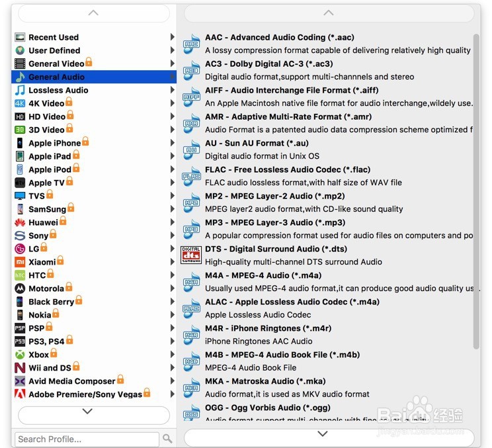This screenshot has width=492, height=448.
Task: Click the Adobe Premiere logo icon
Action: point(20,394)
